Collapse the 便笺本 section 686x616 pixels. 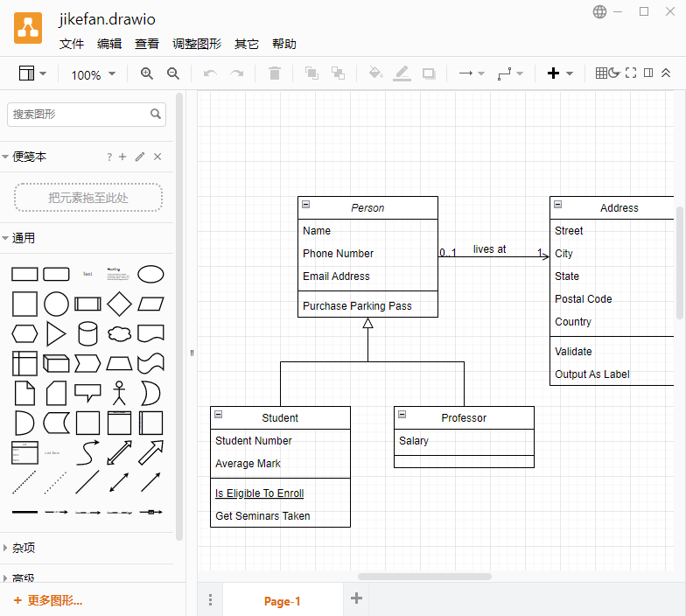tap(5, 157)
